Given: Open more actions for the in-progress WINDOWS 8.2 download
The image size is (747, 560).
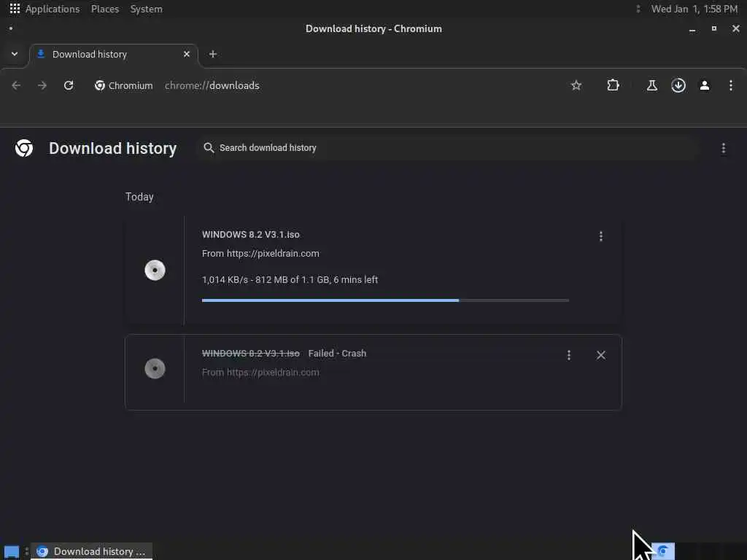Looking at the screenshot, I should point(601,236).
